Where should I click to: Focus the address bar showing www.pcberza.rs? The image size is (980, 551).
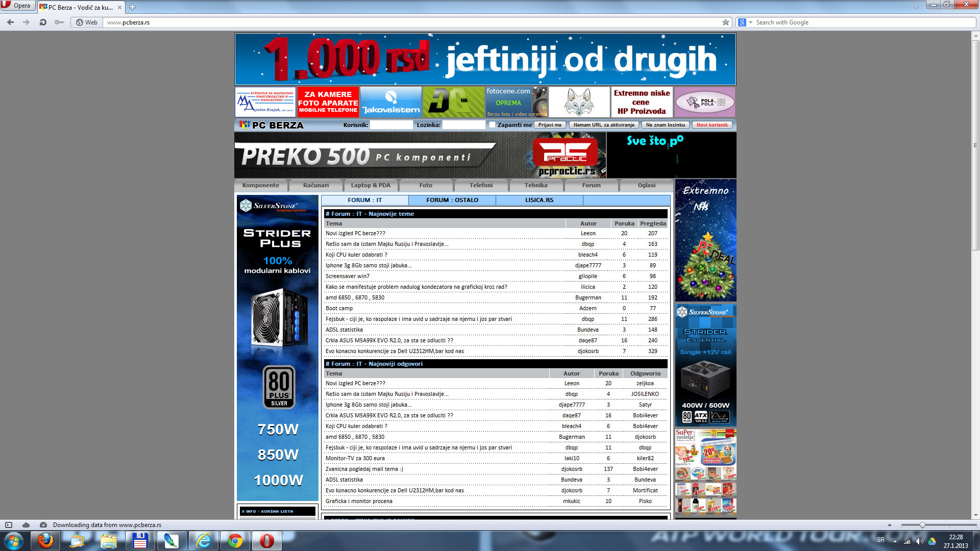(411, 22)
